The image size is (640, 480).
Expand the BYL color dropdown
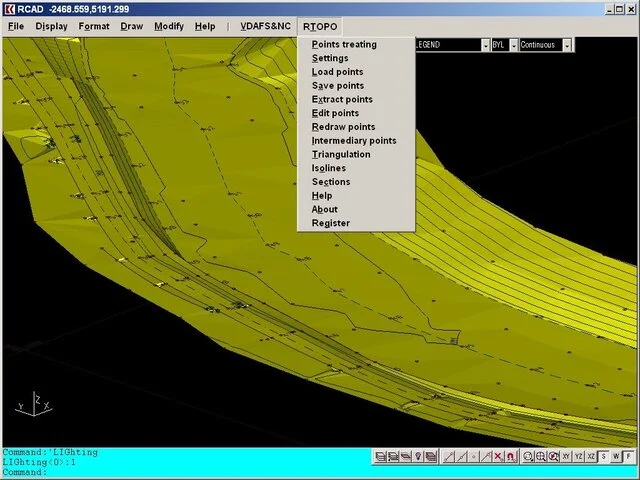click(514, 45)
